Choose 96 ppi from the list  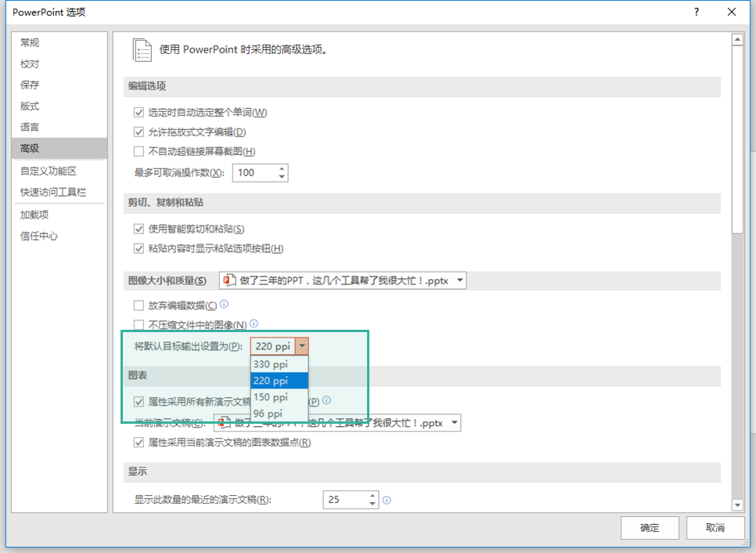[x=279, y=414]
